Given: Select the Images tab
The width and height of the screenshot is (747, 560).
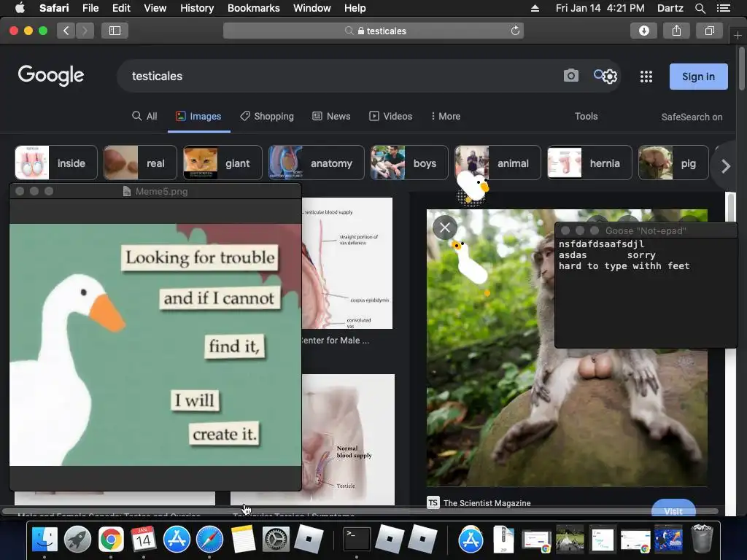Looking at the screenshot, I should (x=198, y=116).
